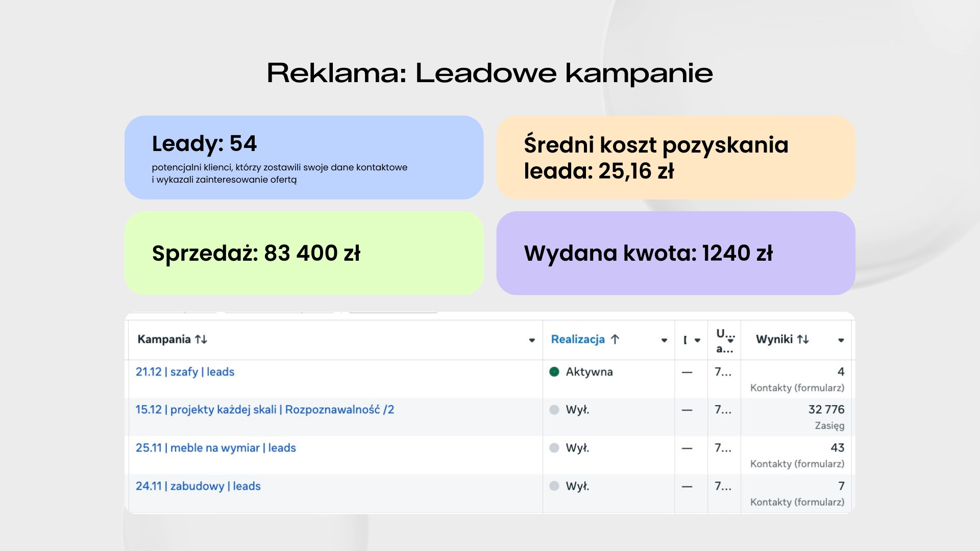Open the 25.11 | meble na wymiar | leads campaign

(216, 448)
